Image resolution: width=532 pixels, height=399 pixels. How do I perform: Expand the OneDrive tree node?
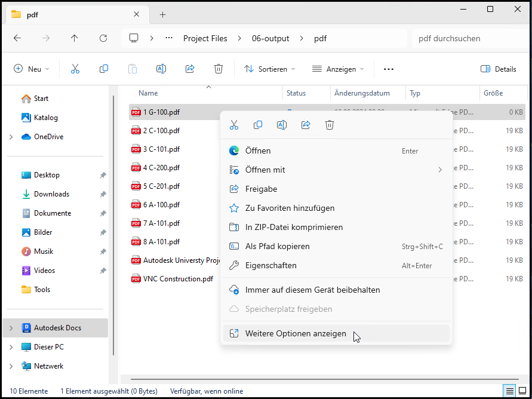[x=11, y=137]
